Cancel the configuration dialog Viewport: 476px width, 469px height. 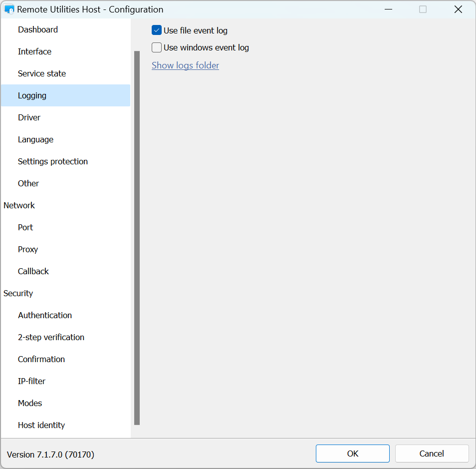coord(432,454)
